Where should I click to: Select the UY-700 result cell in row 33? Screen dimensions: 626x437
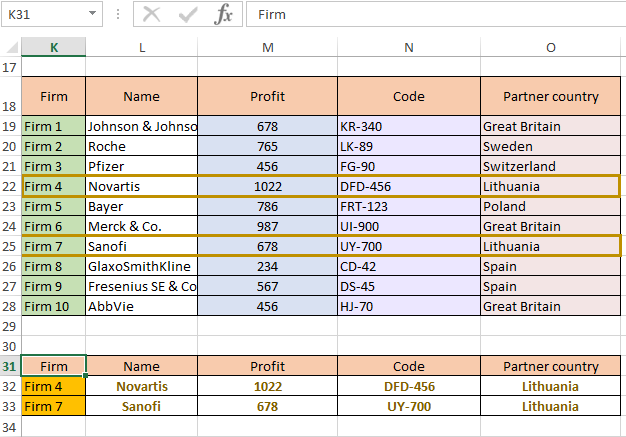409,406
